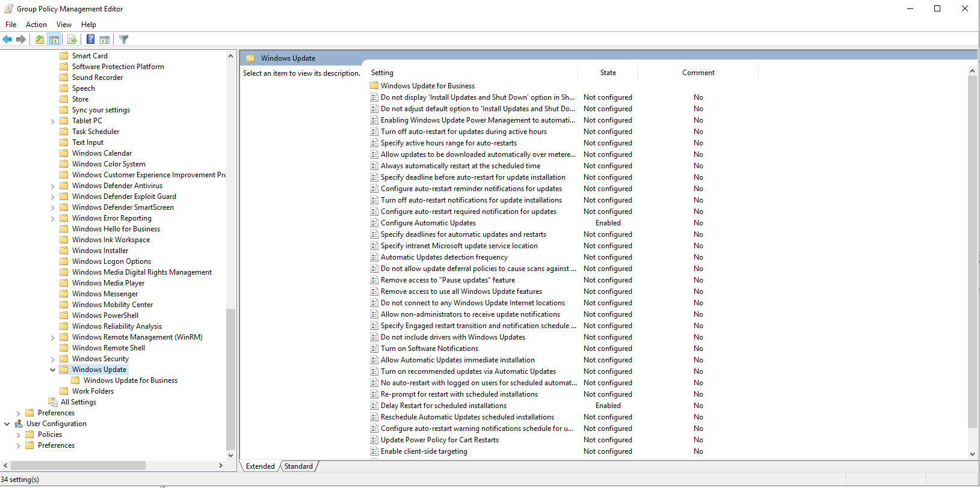The height and width of the screenshot is (488, 980).
Task: Click the policy icon beside Enable client-side targeting
Action: (374, 451)
